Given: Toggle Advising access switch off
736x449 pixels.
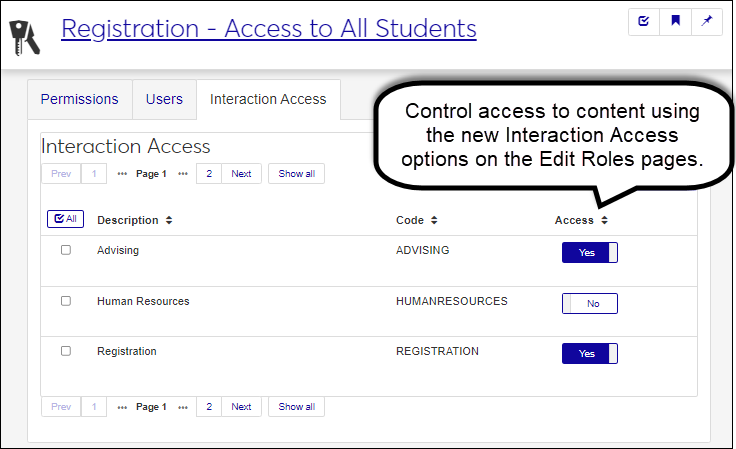Looking at the screenshot, I should 589,253.
